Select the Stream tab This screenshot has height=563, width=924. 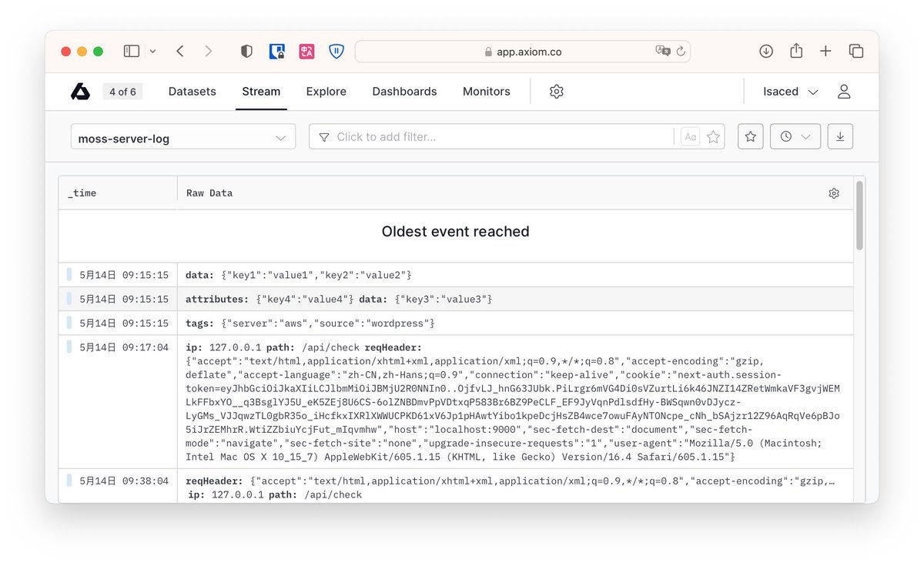pyautogui.click(x=261, y=92)
